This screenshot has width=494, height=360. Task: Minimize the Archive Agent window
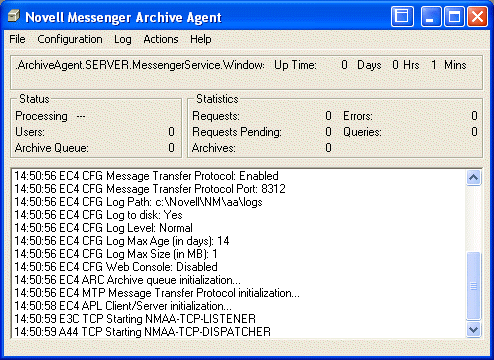[431, 16]
